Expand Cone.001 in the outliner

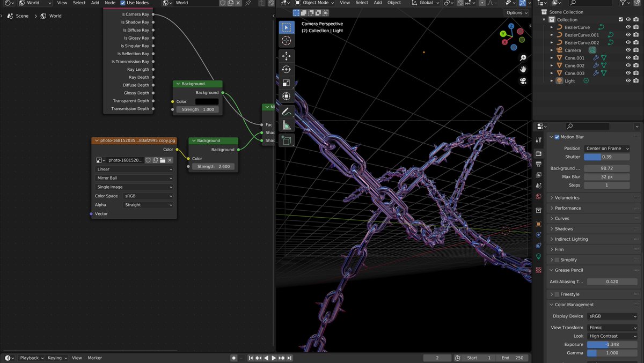552,58
